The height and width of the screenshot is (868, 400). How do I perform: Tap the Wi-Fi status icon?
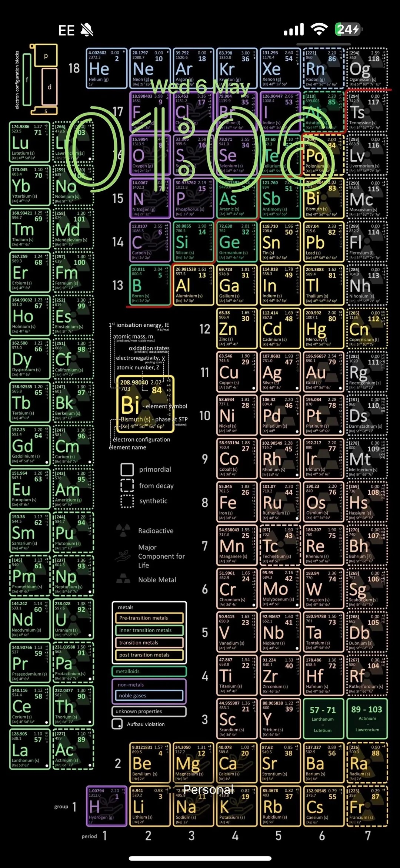click(x=319, y=29)
